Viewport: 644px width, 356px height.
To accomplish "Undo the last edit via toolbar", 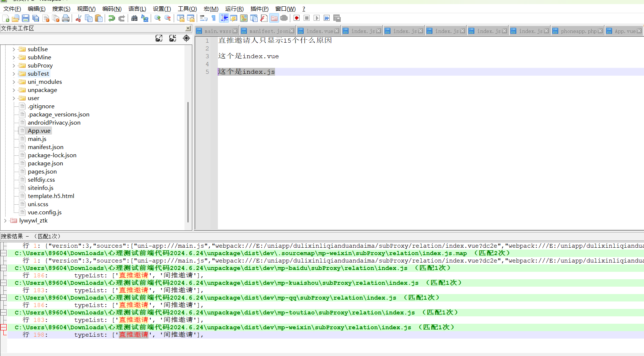I will tap(111, 18).
